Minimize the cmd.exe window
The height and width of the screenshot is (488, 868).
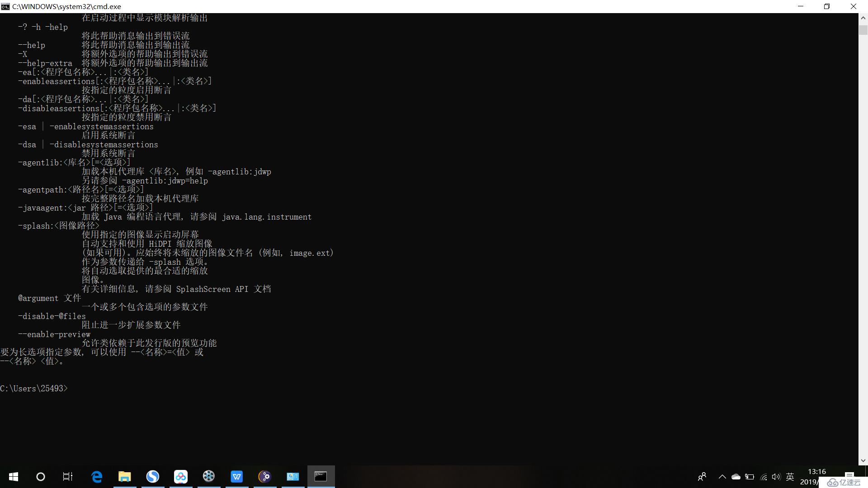pyautogui.click(x=801, y=6)
